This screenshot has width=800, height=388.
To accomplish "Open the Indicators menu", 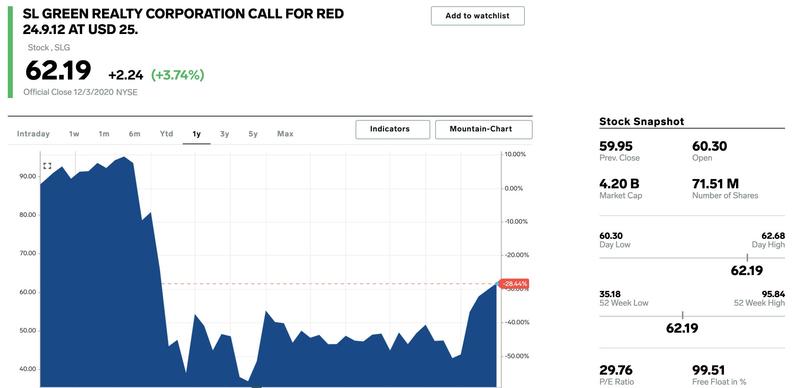I will pyautogui.click(x=393, y=129).
